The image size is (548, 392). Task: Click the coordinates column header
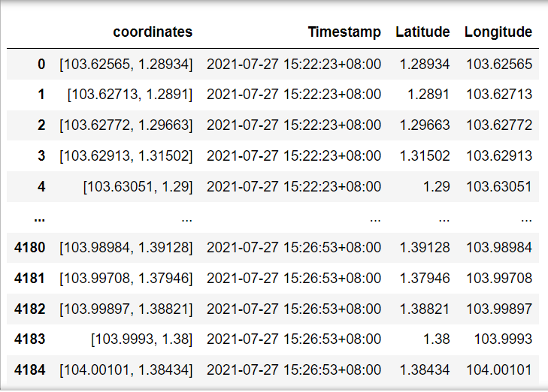click(x=153, y=32)
